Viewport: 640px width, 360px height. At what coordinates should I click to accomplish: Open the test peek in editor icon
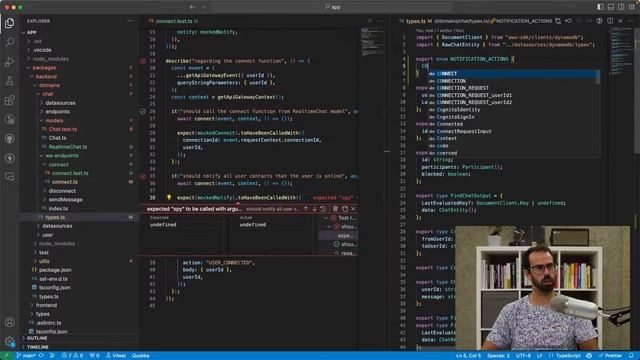click(x=344, y=209)
